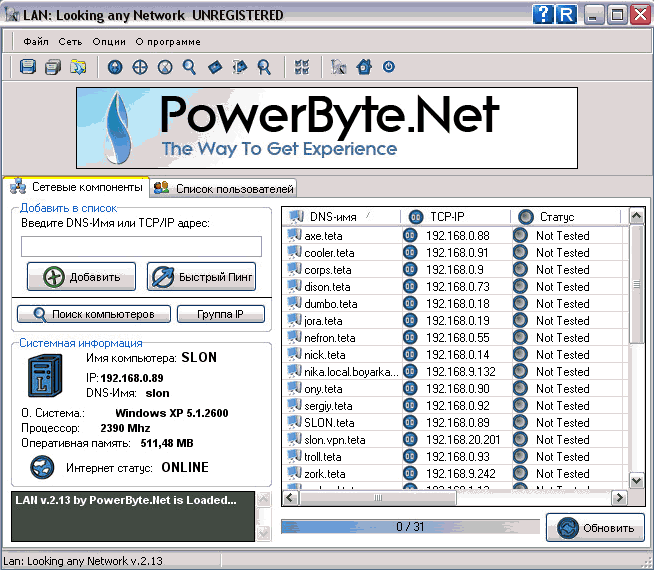
Task: Click the floppy disk save icon
Action: pos(28,67)
